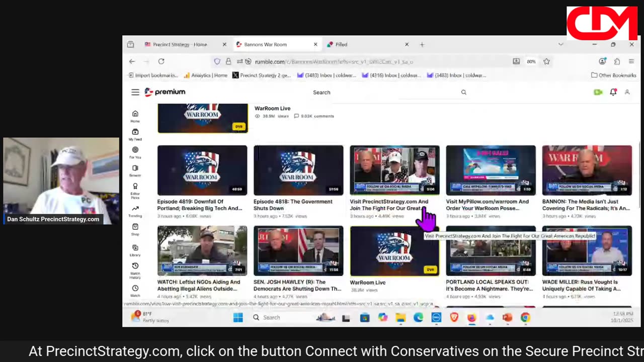Open Microsoft Edge from the taskbar
The height and width of the screenshot is (362, 644).
click(x=418, y=317)
